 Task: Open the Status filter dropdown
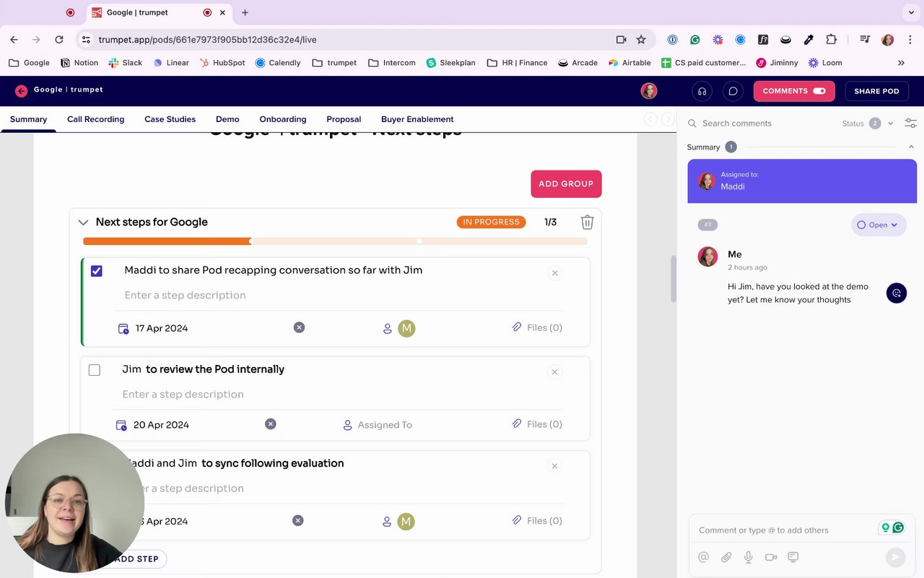tap(868, 124)
